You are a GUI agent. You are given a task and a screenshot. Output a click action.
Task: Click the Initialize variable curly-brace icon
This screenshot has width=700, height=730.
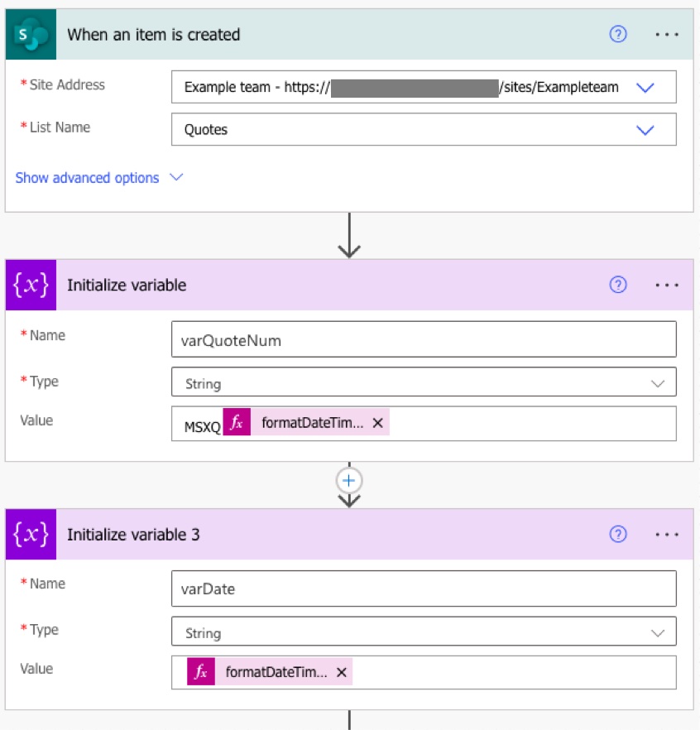pyautogui.click(x=31, y=285)
